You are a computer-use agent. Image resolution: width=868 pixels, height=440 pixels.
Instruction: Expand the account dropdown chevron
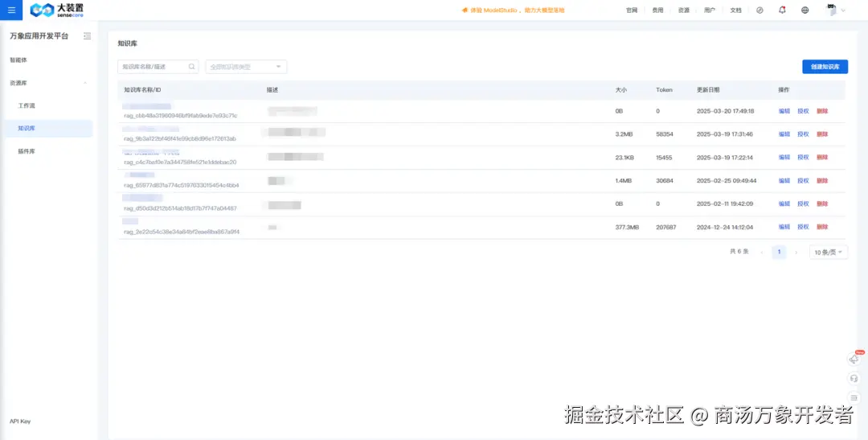pyautogui.click(x=843, y=10)
